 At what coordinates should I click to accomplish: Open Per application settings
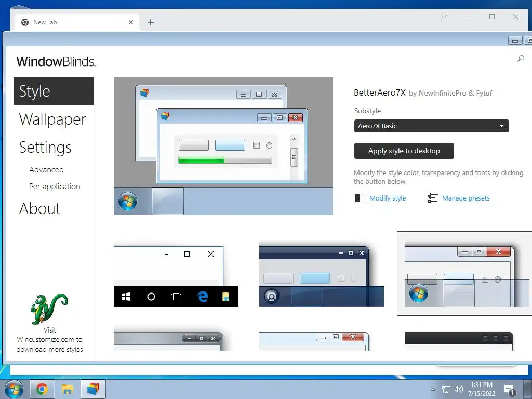55,187
